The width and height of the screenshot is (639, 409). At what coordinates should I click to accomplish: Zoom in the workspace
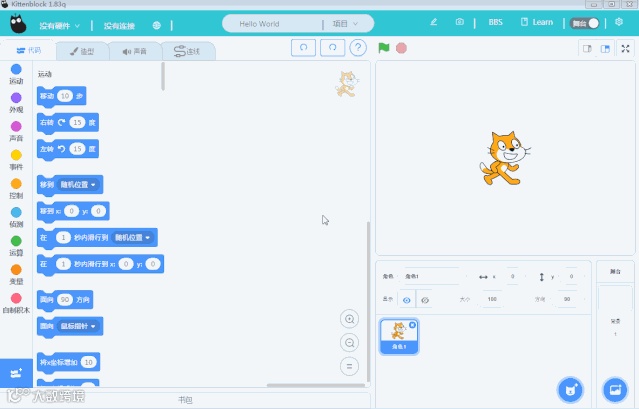coord(349,319)
